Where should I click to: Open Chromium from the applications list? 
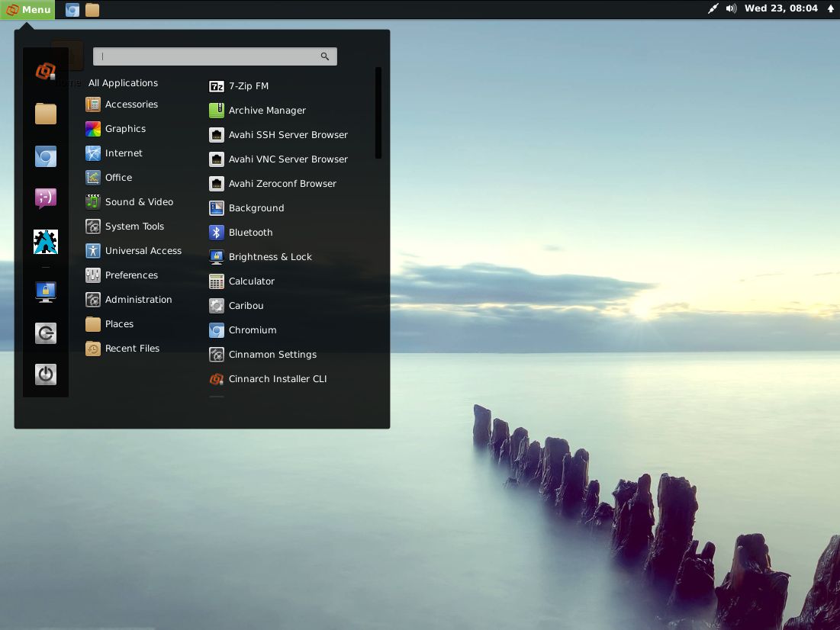click(x=252, y=330)
